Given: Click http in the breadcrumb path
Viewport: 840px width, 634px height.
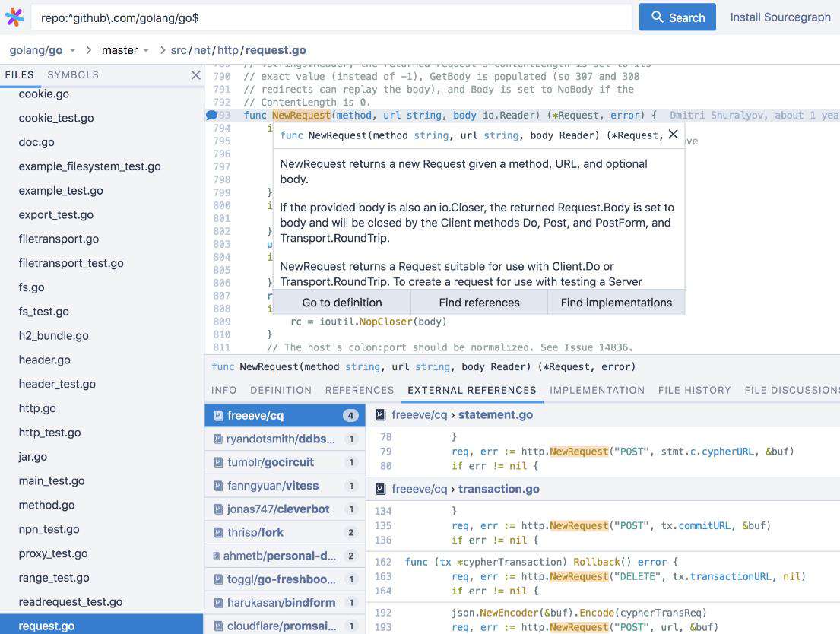Looking at the screenshot, I should tap(228, 50).
